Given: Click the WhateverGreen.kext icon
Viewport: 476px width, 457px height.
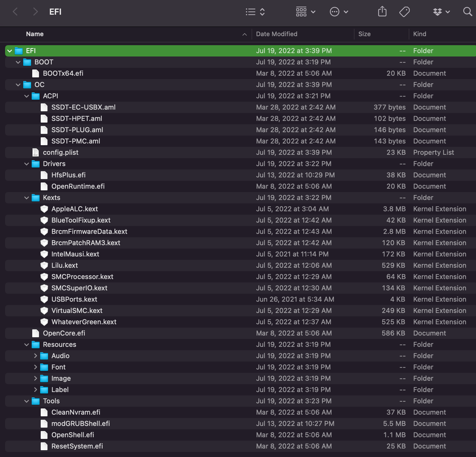Looking at the screenshot, I should pos(44,322).
